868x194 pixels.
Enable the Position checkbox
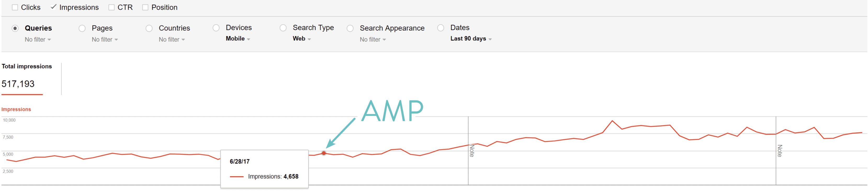tap(145, 7)
